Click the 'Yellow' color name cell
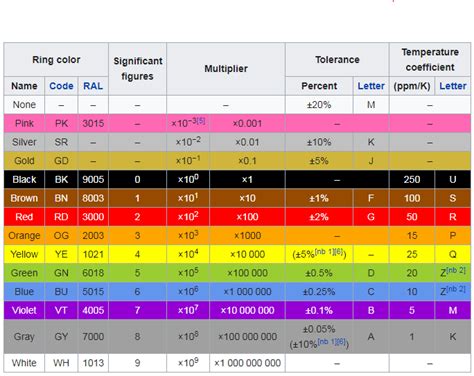Viewport: 474px width, 376px height. (x=24, y=254)
